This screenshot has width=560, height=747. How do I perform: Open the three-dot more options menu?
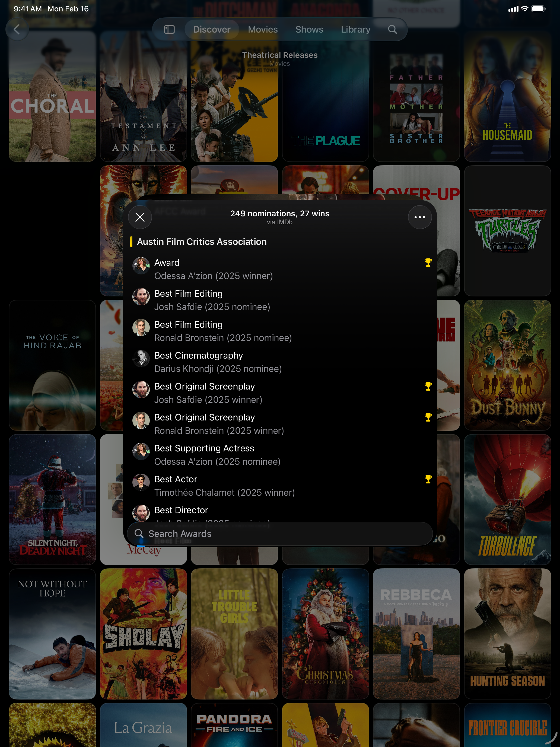coord(419,217)
